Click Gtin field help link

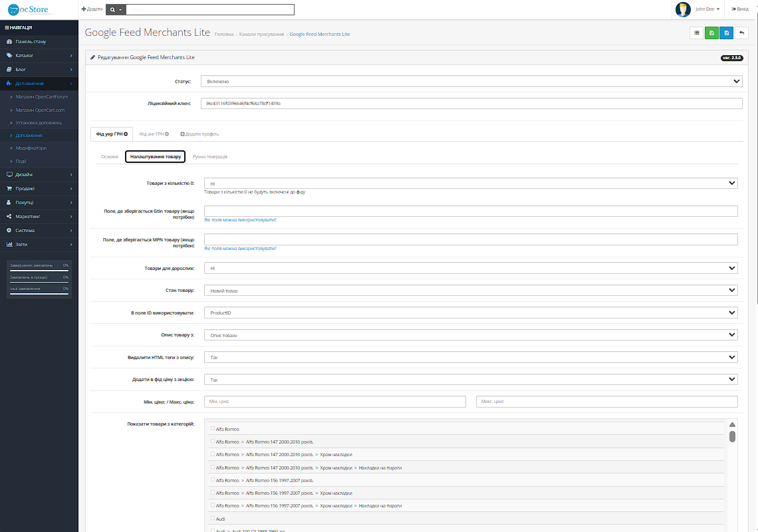click(x=240, y=219)
